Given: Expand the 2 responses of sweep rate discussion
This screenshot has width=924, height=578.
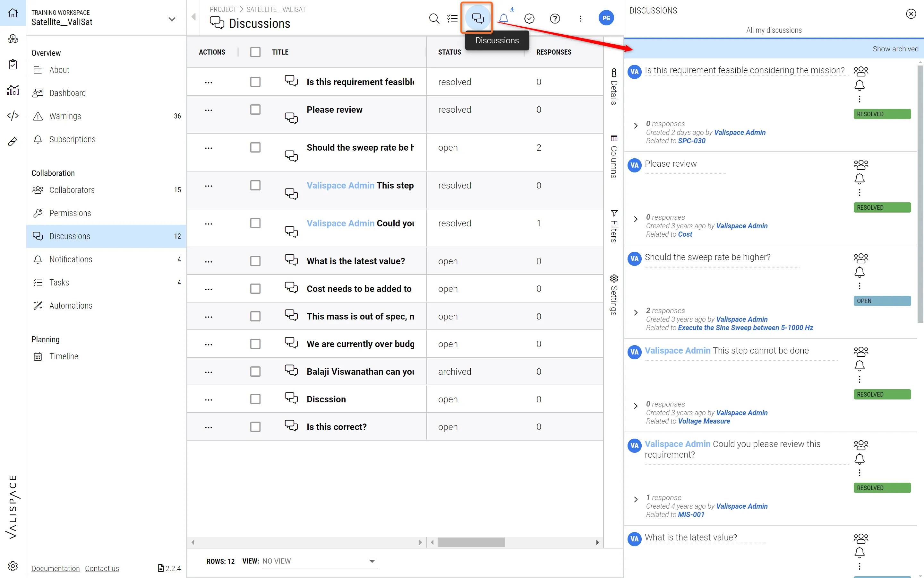Looking at the screenshot, I should click(636, 313).
